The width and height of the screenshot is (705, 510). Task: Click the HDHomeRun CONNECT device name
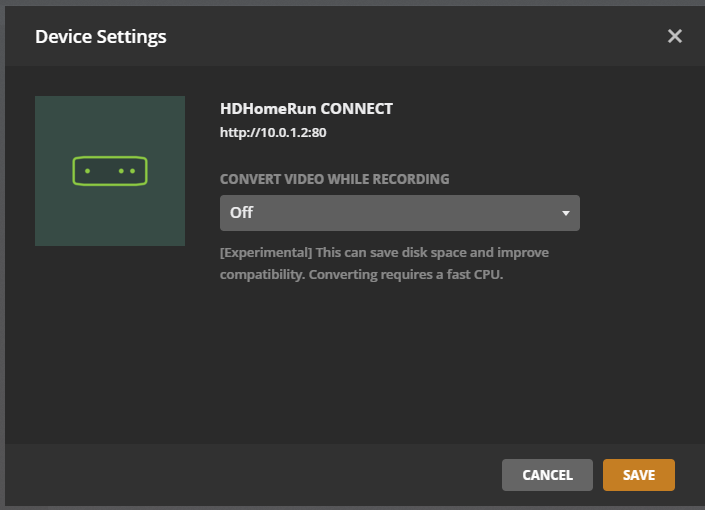[306, 109]
